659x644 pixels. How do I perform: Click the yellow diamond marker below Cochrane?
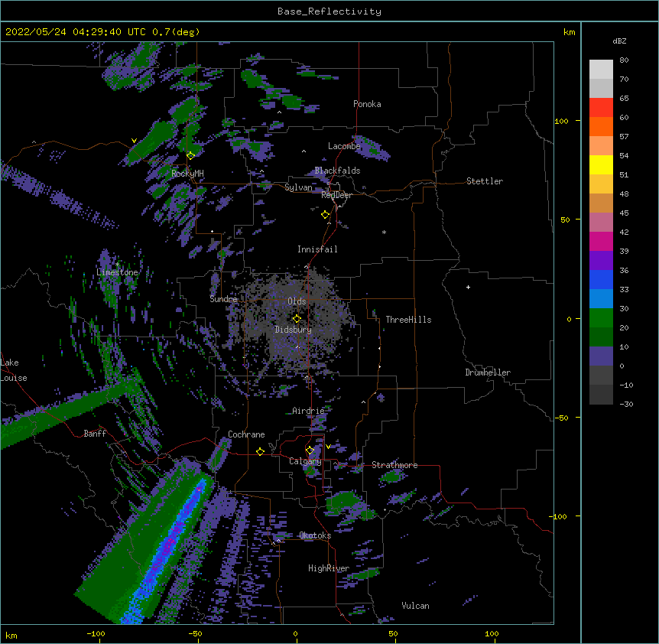pyautogui.click(x=260, y=451)
